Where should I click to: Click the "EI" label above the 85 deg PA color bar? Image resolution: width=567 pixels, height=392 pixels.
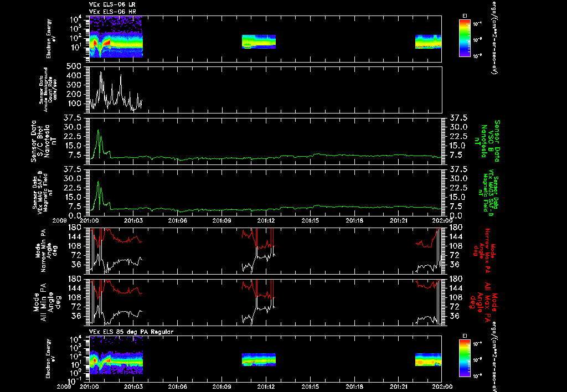[465, 336]
